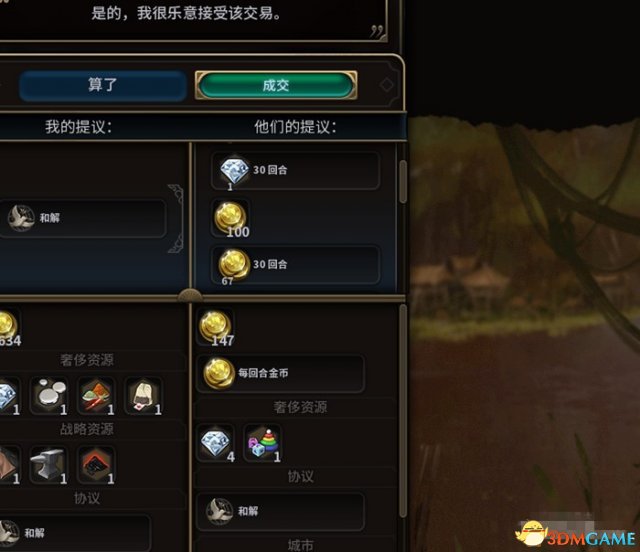Image resolution: width=640 pixels, height=552 pixels.
Task: Select my cotton luxury resource icon
Action: pyautogui.click(x=144, y=395)
